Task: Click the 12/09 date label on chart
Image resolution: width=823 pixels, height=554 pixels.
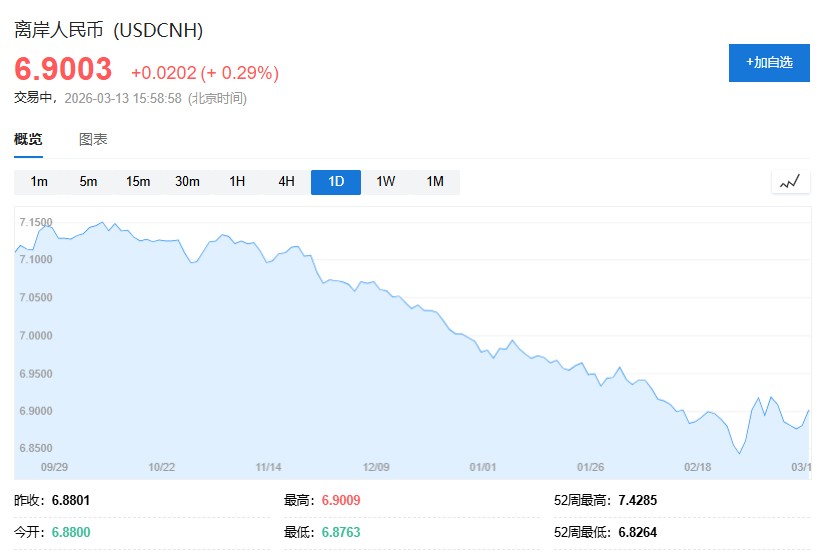Action: click(x=376, y=467)
